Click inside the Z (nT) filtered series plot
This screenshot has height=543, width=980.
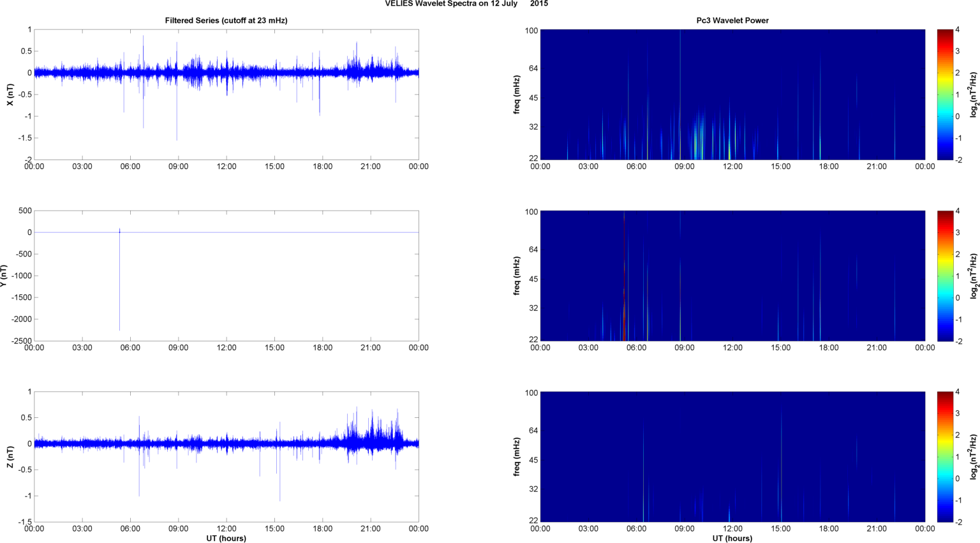(226, 457)
